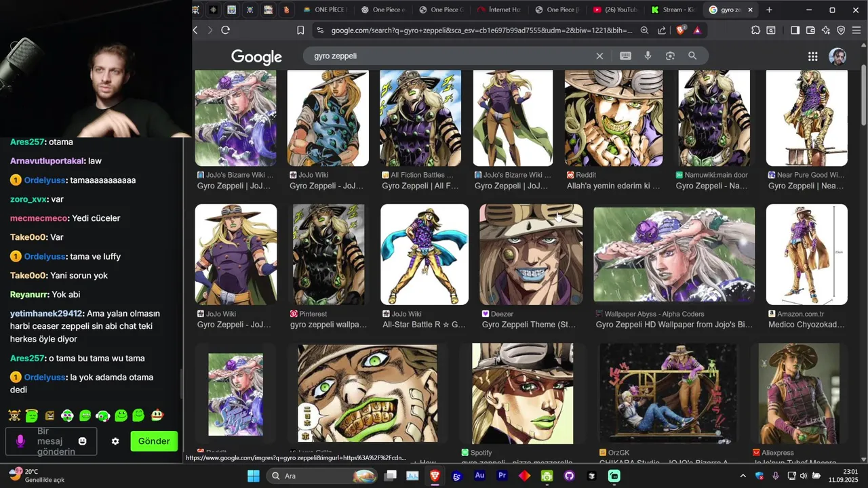
Task: Open the browser hamburger menu
Action: click(x=856, y=30)
